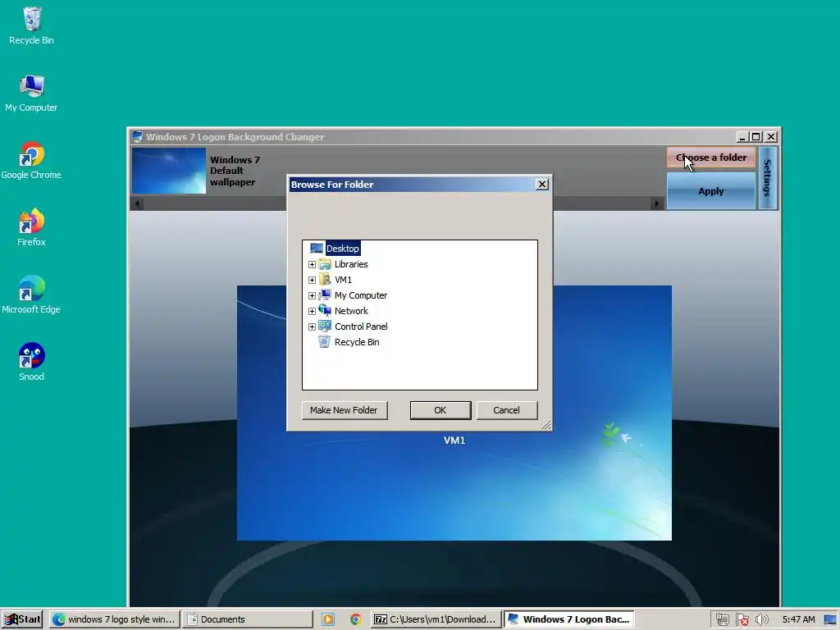840x630 pixels.
Task: Open My Computer desktop icon
Action: 32,94
